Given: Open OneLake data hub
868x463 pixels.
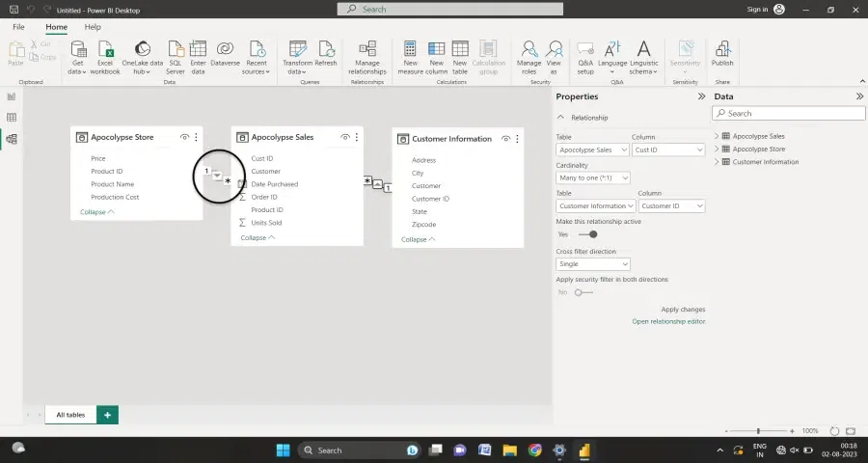Looking at the screenshot, I should point(143,57).
